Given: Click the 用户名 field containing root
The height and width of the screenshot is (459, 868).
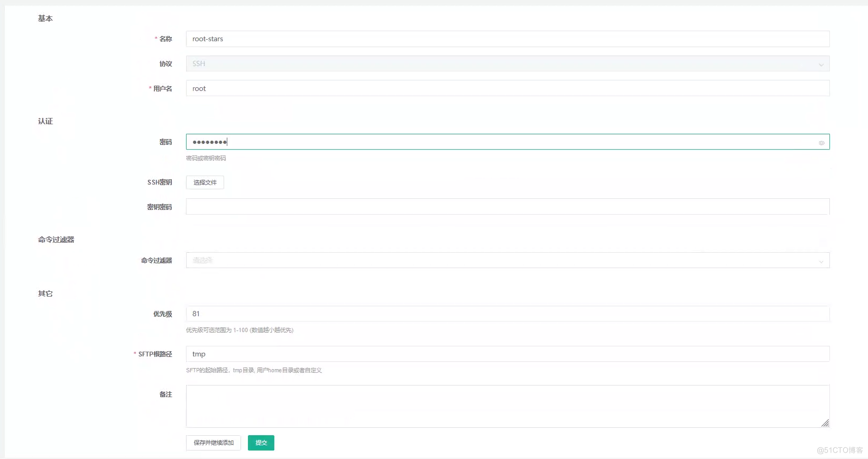Looking at the screenshot, I should click(507, 88).
